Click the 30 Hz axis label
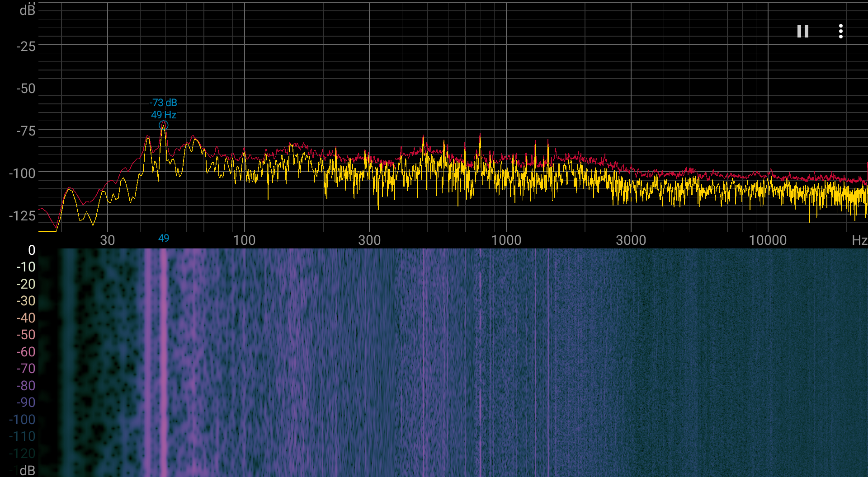 (x=108, y=240)
